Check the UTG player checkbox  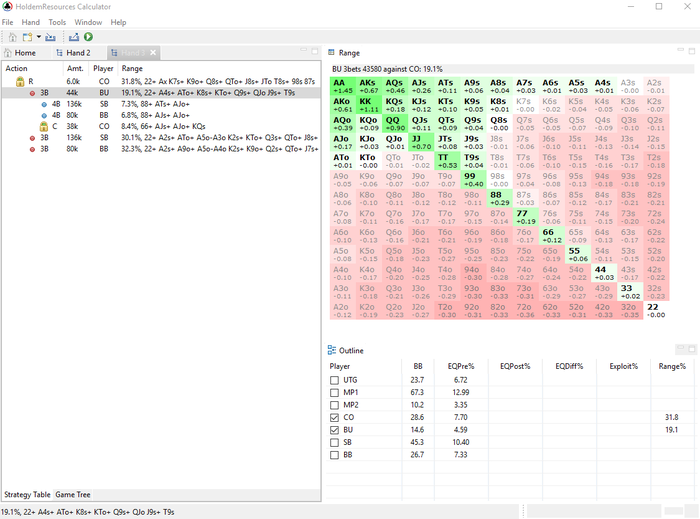[x=334, y=380]
